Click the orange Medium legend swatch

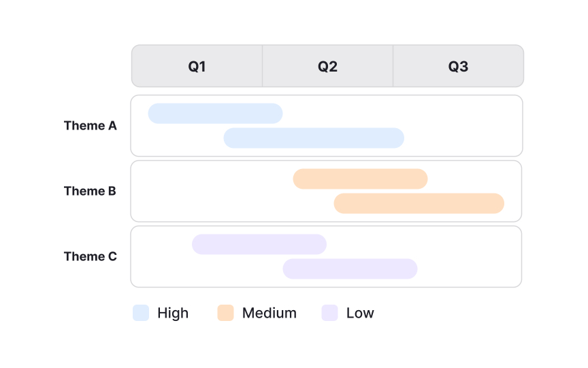click(225, 313)
